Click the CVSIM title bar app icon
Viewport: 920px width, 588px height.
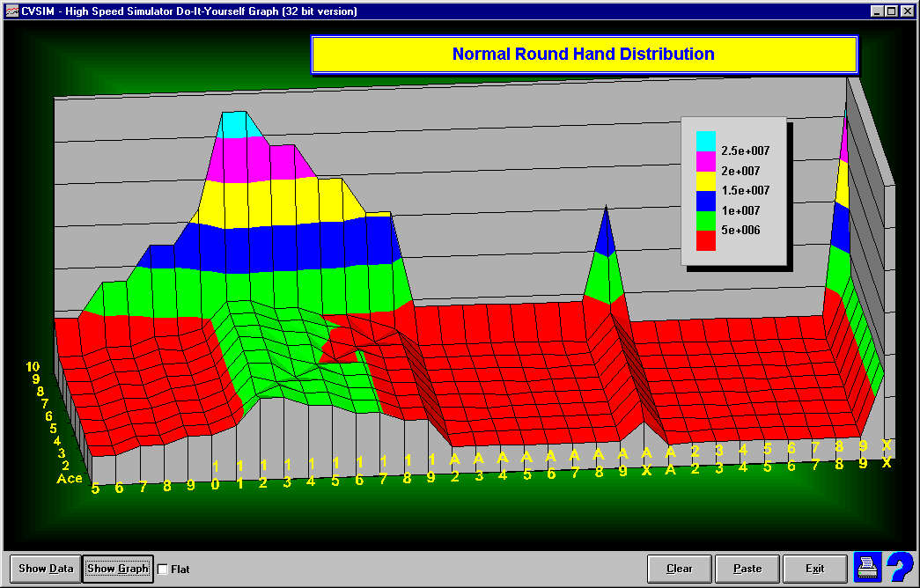pos(11,11)
